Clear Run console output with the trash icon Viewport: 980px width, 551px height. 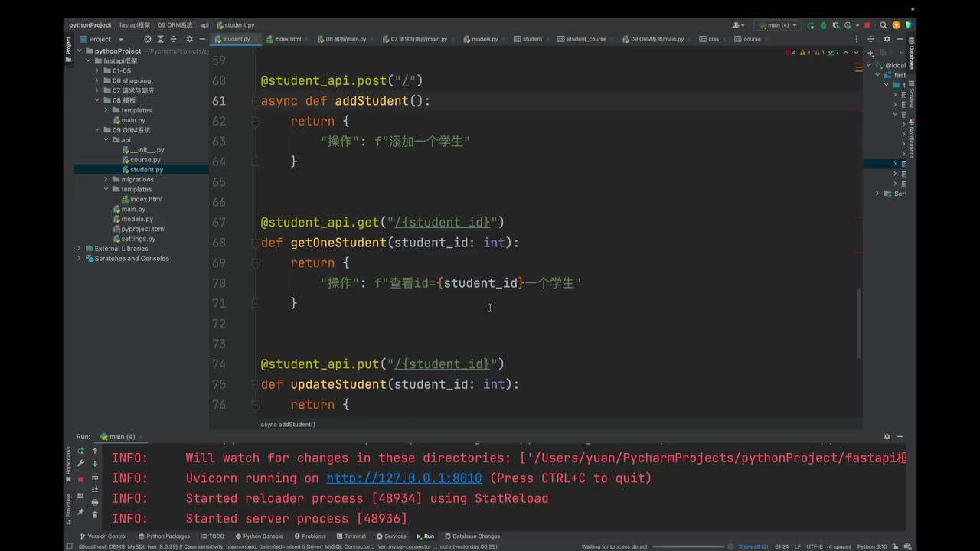click(x=95, y=515)
